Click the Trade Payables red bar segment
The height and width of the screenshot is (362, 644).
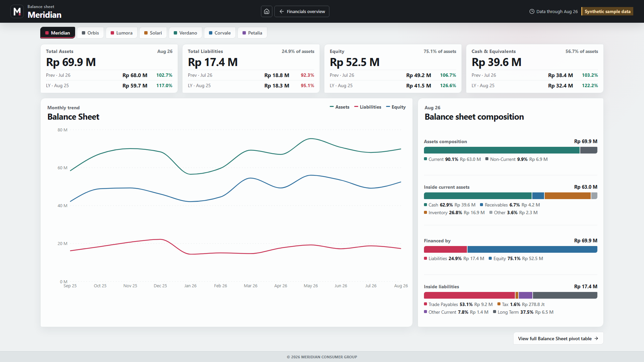point(469,295)
